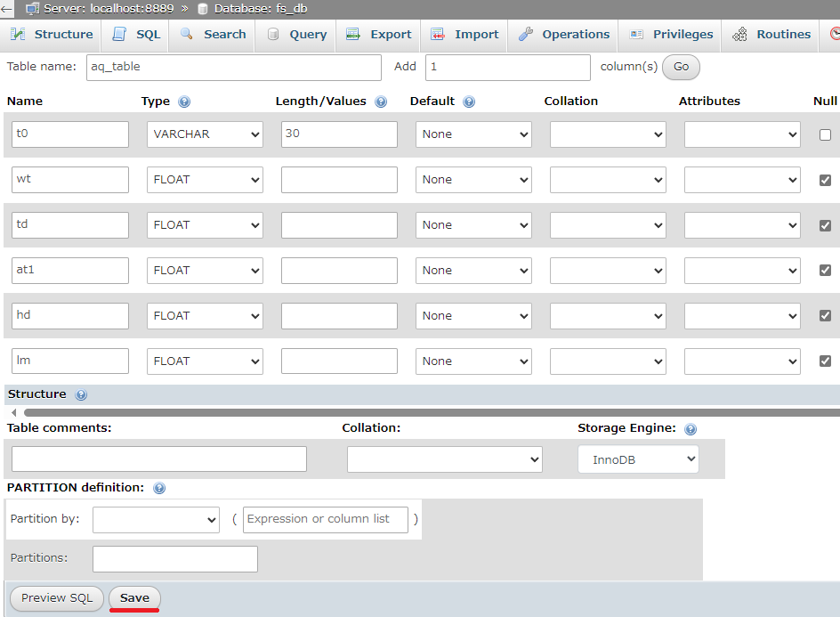Click the Privileges tab icon
The width and height of the screenshot is (840, 617).
click(636, 35)
